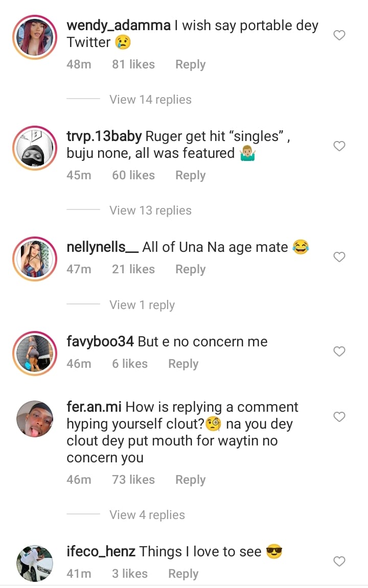View nellynells__ profile photo

(x=35, y=258)
